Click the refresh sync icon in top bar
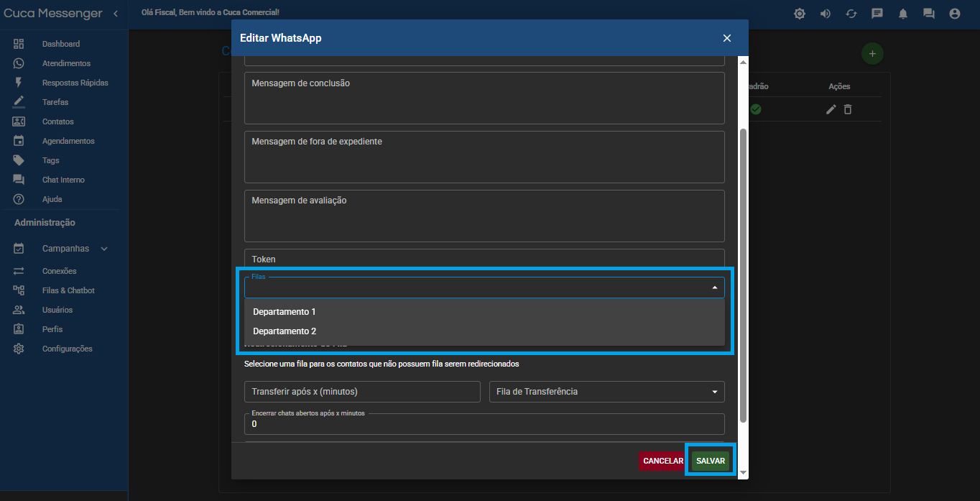 (851, 14)
